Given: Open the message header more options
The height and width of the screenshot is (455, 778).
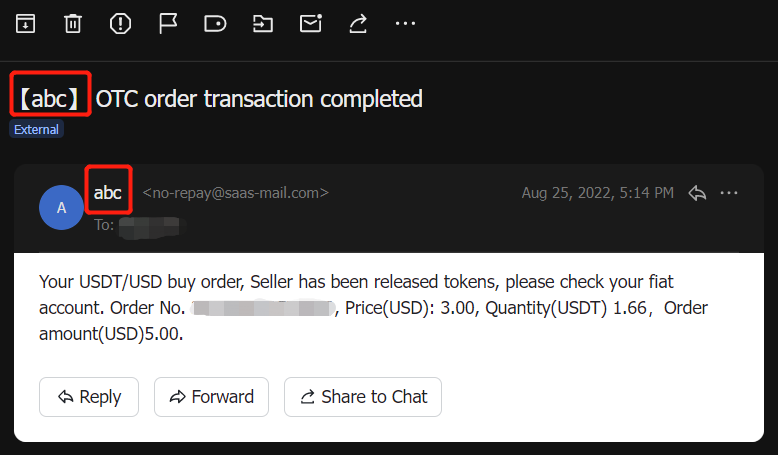Looking at the screenshot, I should [x=729, y=193].
